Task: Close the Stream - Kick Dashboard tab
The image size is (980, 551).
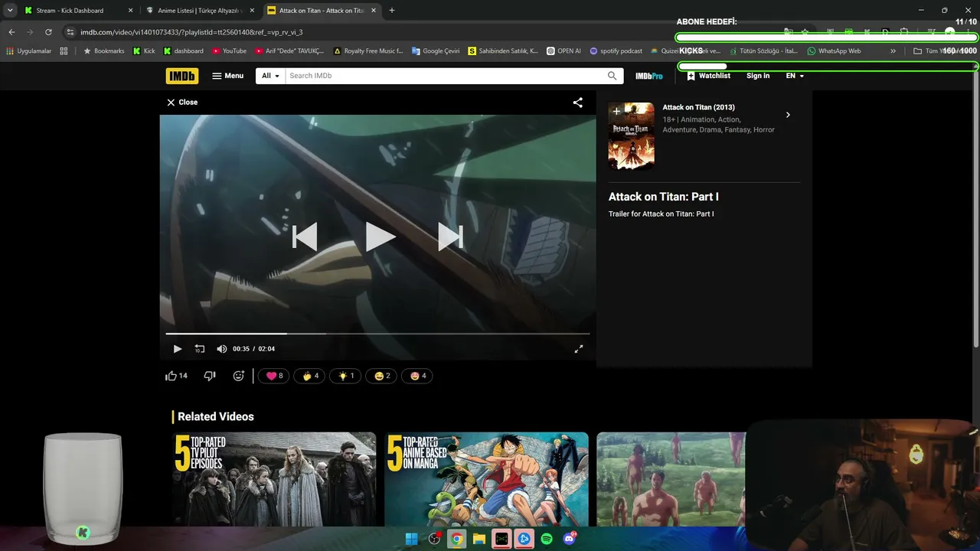Action: click(x=130, y=11)
